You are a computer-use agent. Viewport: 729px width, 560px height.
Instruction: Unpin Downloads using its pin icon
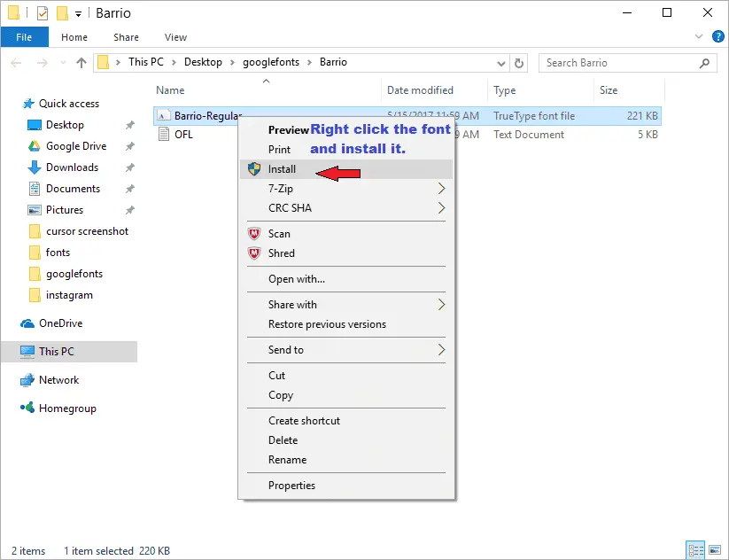coord(129,167)
